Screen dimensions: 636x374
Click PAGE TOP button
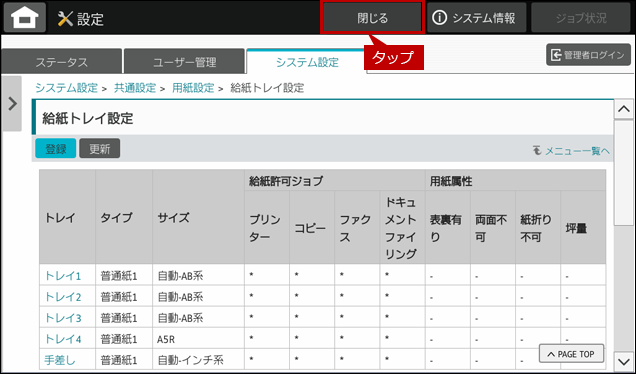click(571, 354)
